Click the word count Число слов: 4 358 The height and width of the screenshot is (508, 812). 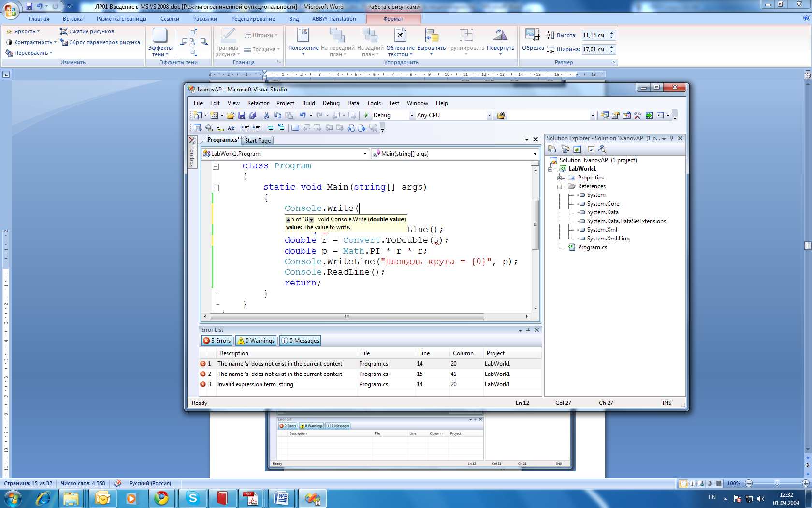pyautogui.click(x=83, y=483)
